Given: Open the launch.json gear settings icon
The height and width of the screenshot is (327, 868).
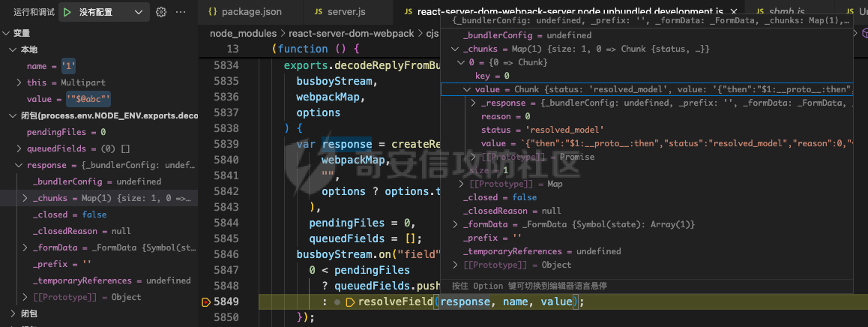Looking at the screenshot, I should click(161, 12).
